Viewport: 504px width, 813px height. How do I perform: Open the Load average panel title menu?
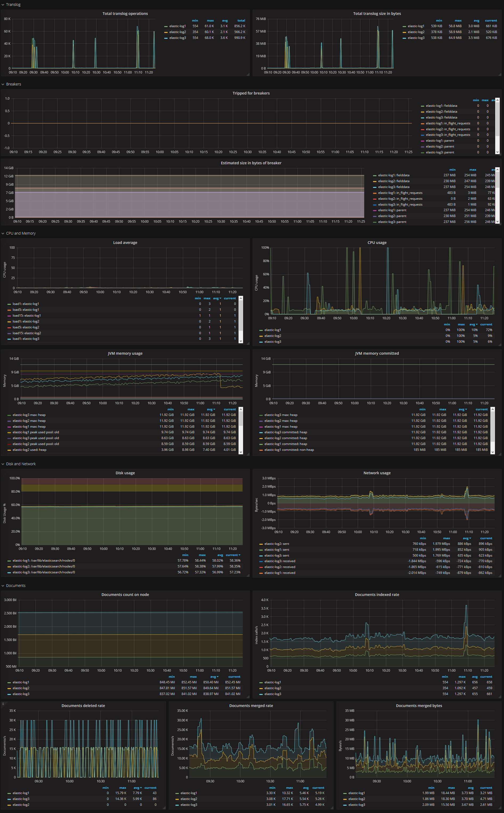(x=125, y=243)
